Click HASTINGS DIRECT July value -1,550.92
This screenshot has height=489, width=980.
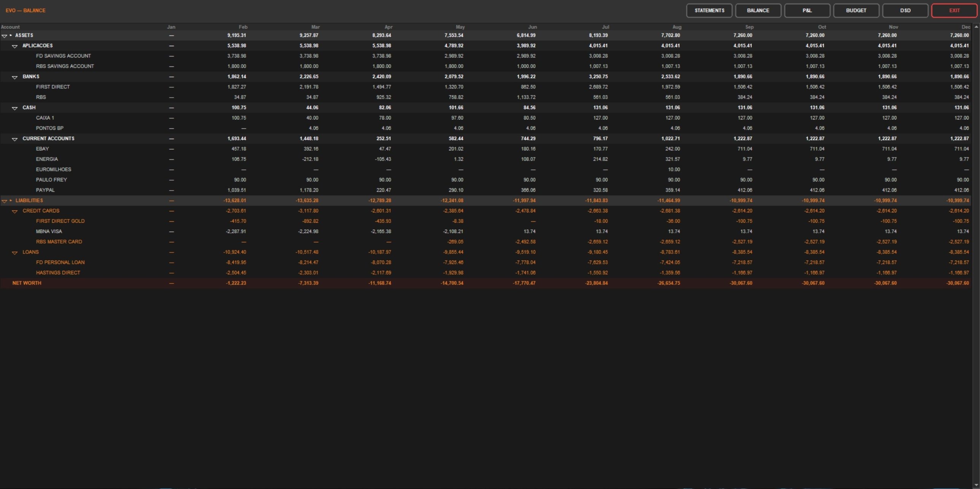coord(598,272)
